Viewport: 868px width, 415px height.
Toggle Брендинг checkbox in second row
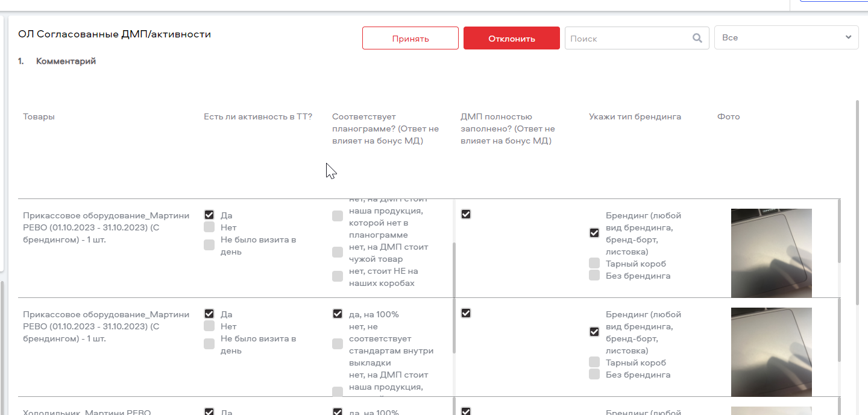594,332
